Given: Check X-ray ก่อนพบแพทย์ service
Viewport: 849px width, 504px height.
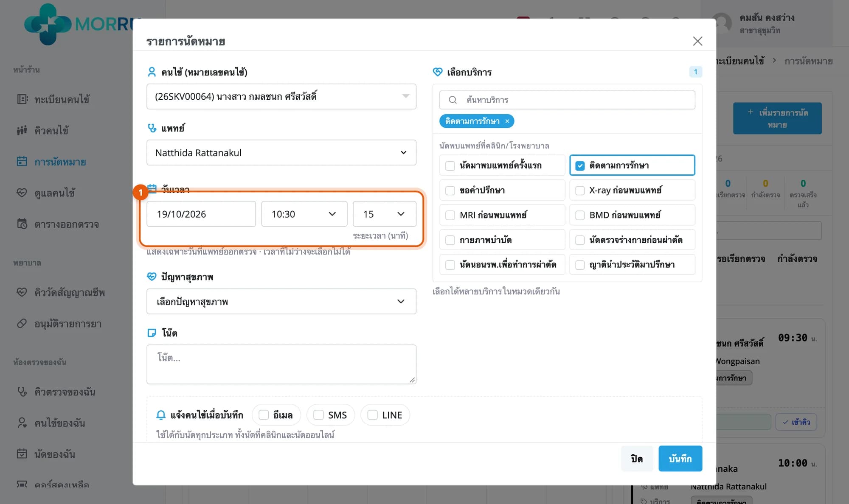Looking at the screenshot, I should 580,190.
